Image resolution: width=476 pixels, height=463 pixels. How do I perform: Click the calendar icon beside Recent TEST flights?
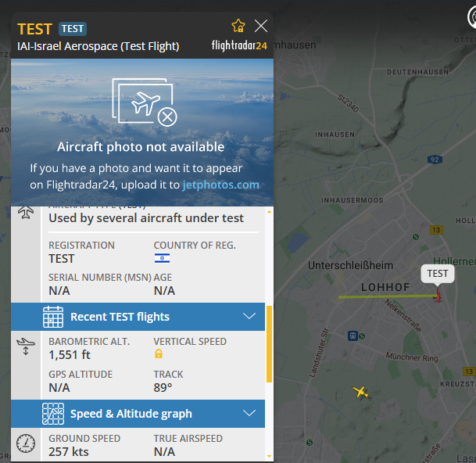(x=53, y=317)
